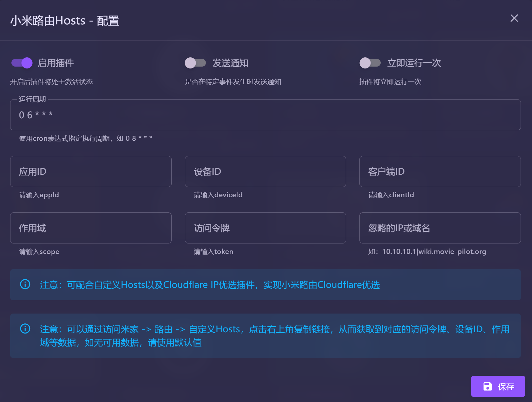Click hint text 请输入deviceId
Screen dimensions: 532x402
click(x=218, y=195)
